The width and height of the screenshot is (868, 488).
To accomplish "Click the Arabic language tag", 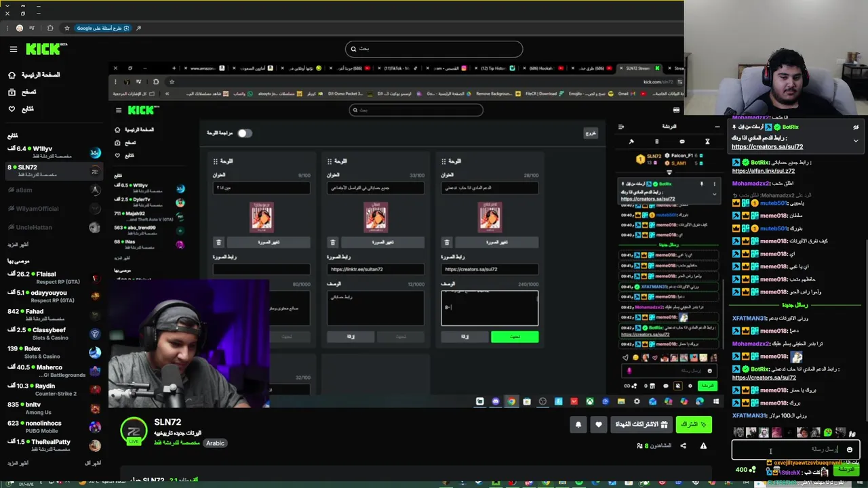I will point(215,443).
